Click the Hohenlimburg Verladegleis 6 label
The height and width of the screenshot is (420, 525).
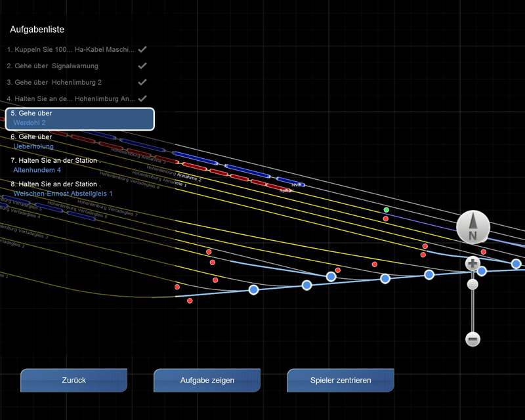[x=77, y=209]
